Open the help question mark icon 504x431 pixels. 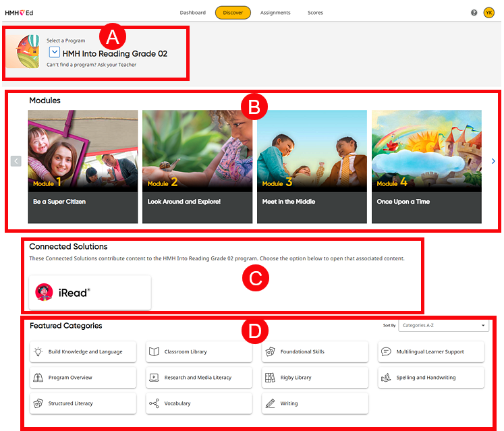474,13
